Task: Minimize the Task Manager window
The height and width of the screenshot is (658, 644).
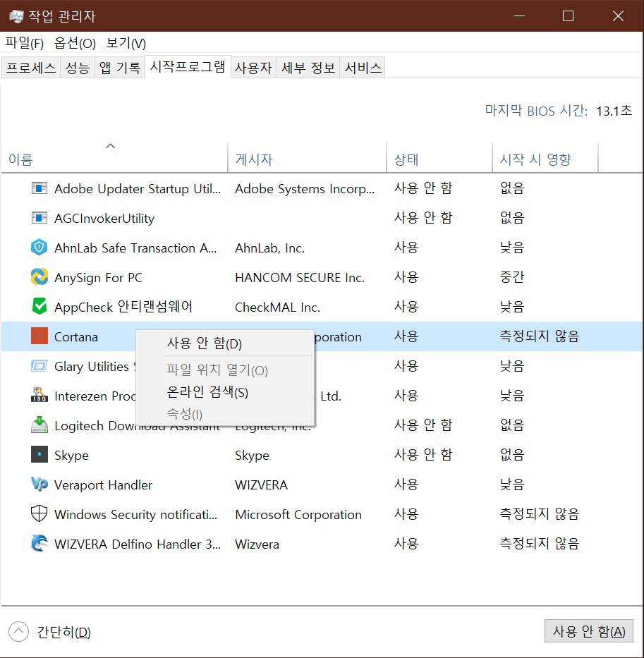Action: tap(519, 16)
